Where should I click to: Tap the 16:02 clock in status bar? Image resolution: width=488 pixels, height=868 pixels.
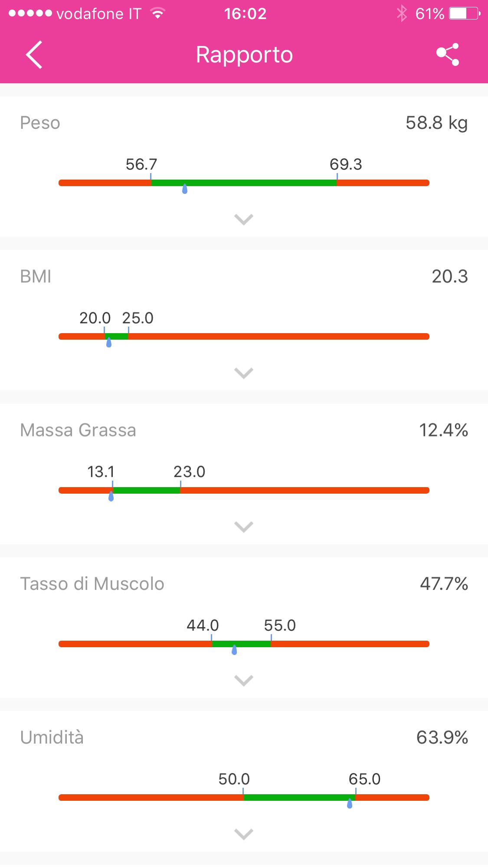tap(245, 14)
